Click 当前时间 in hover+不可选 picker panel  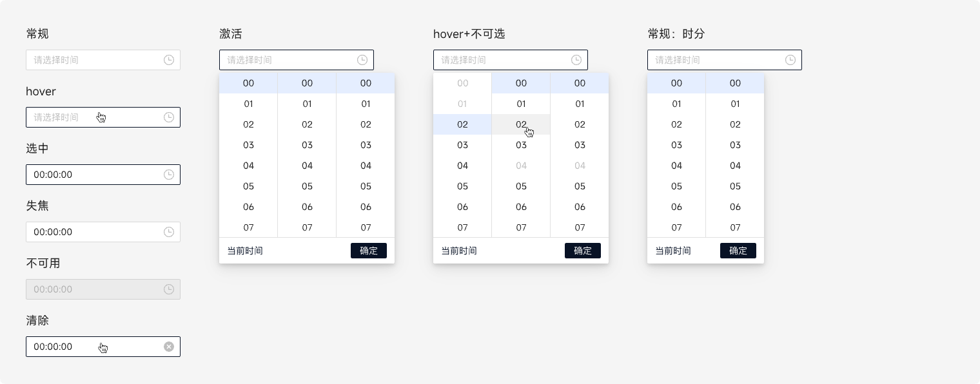(459, 251)
